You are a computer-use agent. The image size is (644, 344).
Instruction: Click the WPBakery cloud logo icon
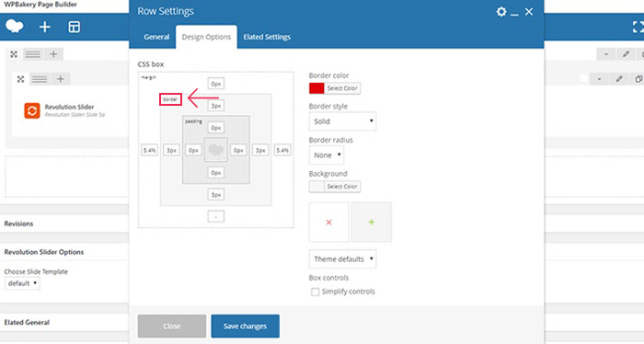pos(15,27)
